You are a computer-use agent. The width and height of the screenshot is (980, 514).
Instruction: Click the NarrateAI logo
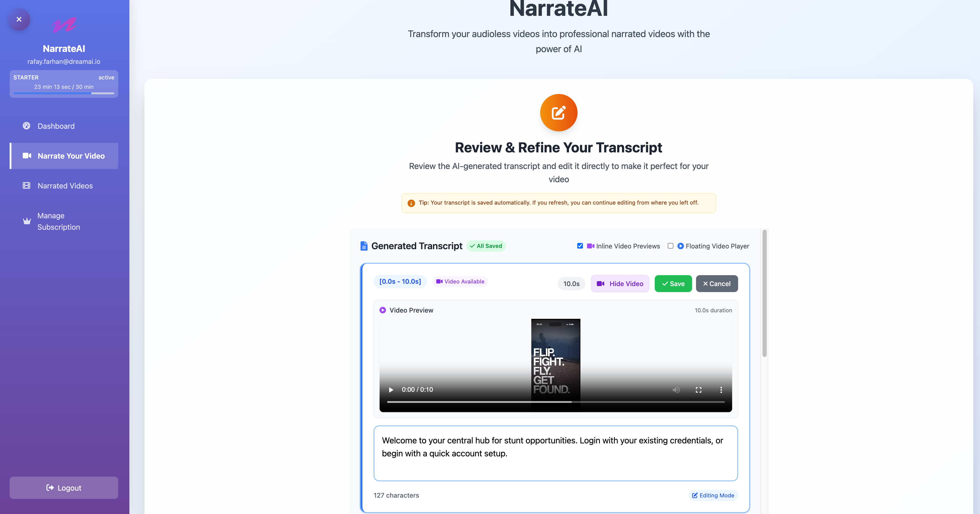tap(64, 24)
